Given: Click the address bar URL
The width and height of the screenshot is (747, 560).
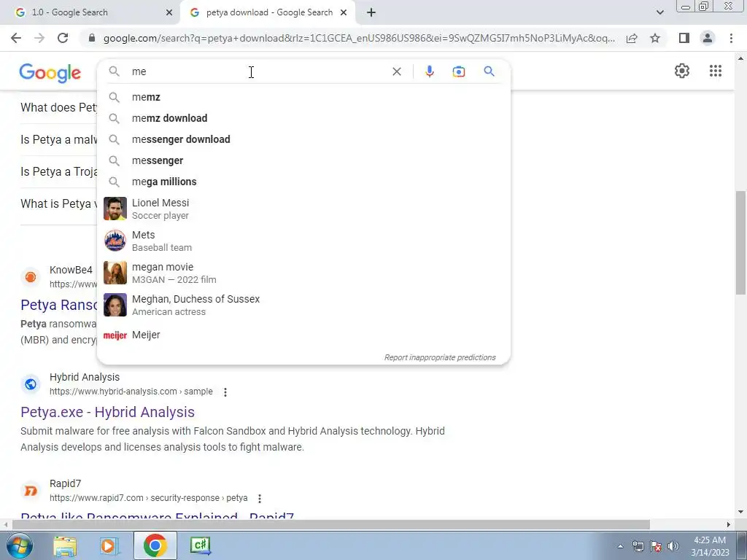Looking at the screenshot, I should pos(359,38).
